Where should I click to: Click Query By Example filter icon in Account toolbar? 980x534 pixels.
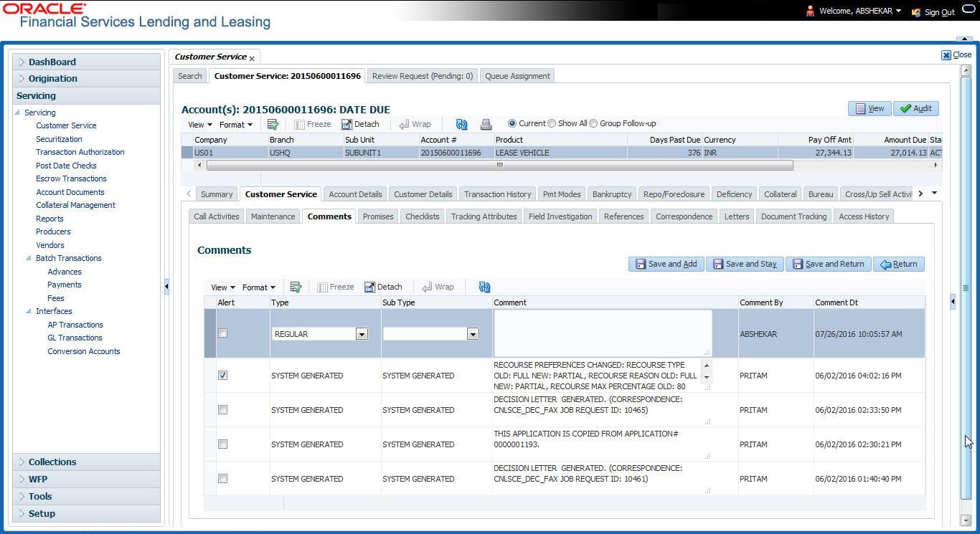273,124
